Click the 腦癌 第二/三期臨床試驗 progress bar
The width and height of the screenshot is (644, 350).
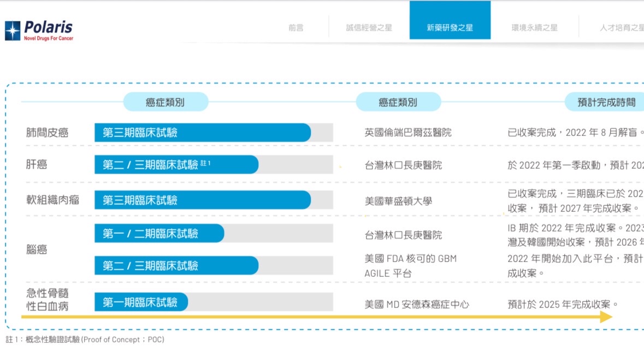[x=176, y=266]
